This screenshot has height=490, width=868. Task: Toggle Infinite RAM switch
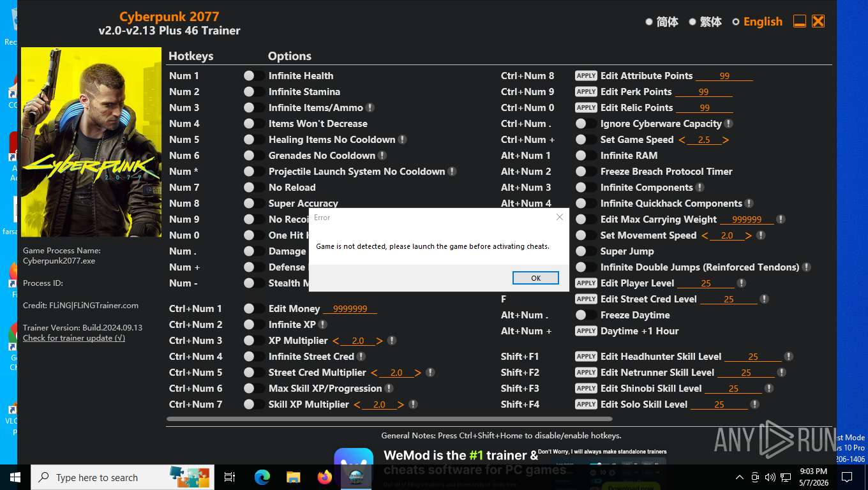tap(586, 155)
